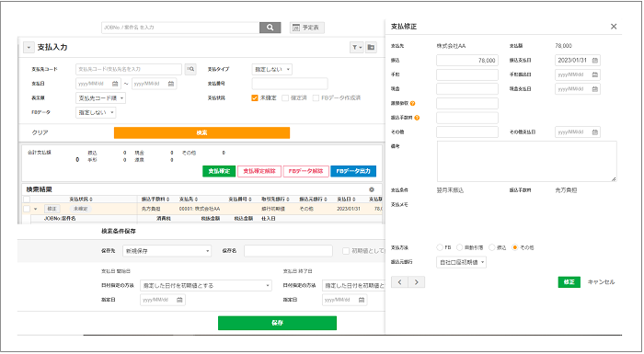Click the green 支払確定 button
This screenshot has height=354, width=644.
pyautogui.click(x=219, y=171)
